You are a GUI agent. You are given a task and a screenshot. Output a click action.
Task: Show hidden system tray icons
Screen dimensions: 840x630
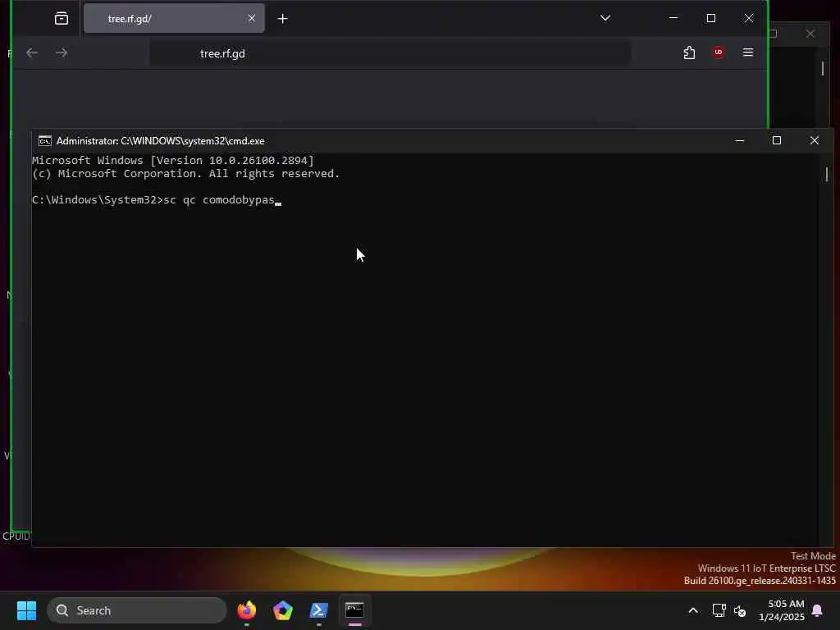click(x=692, y=610)
